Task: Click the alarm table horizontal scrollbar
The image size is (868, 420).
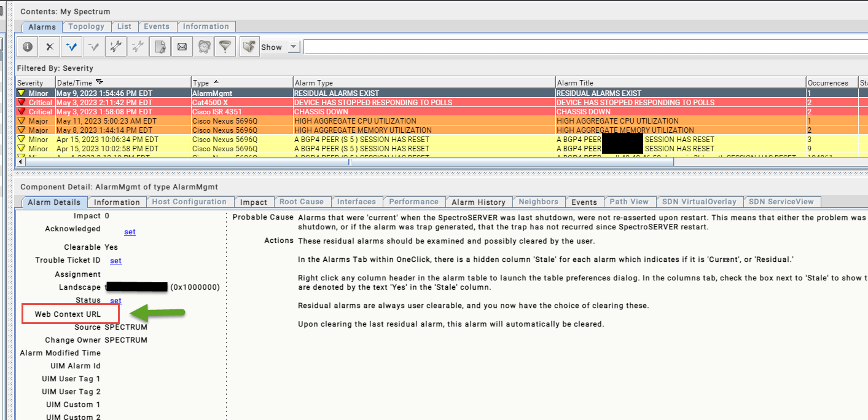Action: [350, 162]
